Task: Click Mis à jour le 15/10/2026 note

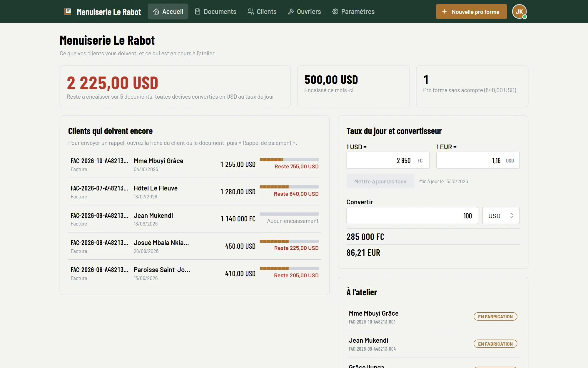Action: coord(443,181)
